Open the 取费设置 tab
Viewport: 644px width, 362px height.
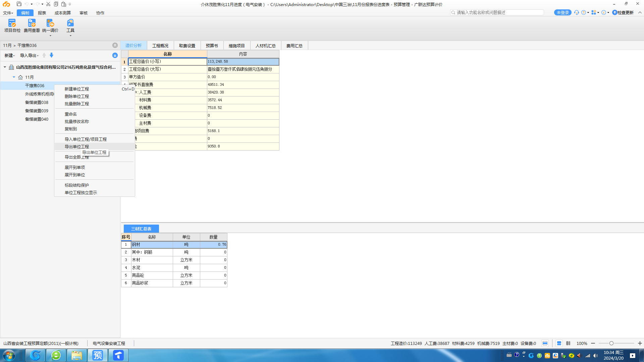point(187,46)
